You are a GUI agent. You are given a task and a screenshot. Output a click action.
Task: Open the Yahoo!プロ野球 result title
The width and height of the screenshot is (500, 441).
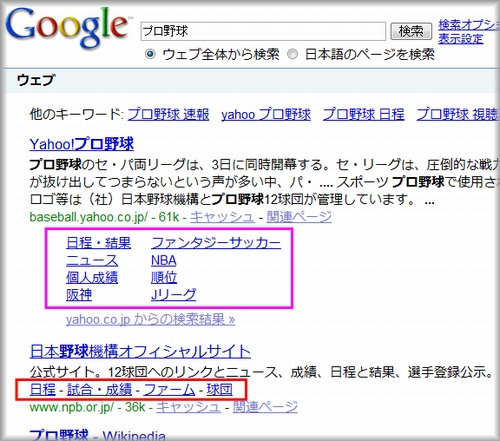click(82, 144)
